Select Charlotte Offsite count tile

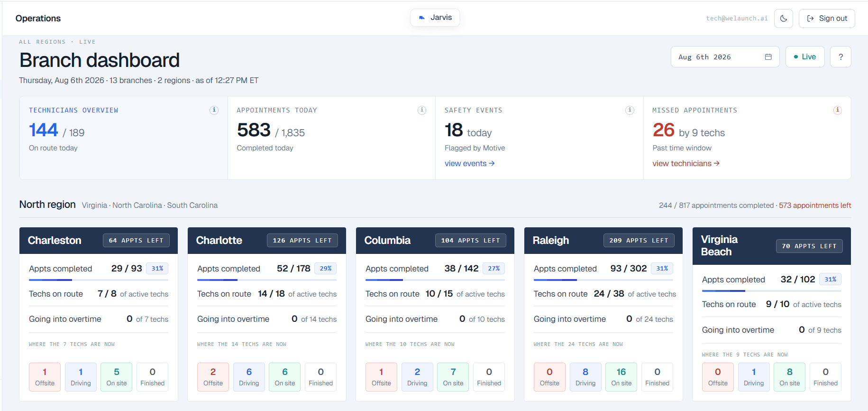click(x=213, y=377)
